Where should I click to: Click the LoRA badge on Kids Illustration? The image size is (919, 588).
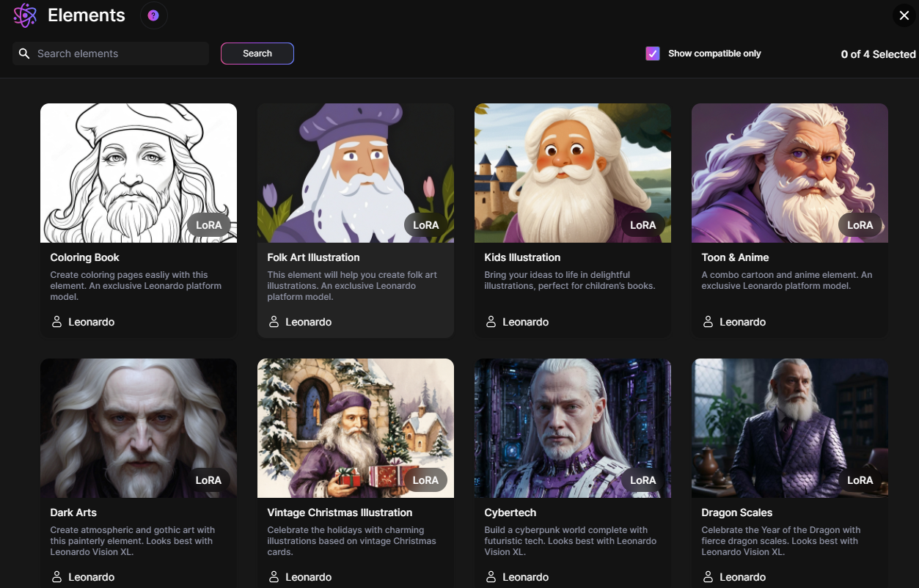(642, 225)
